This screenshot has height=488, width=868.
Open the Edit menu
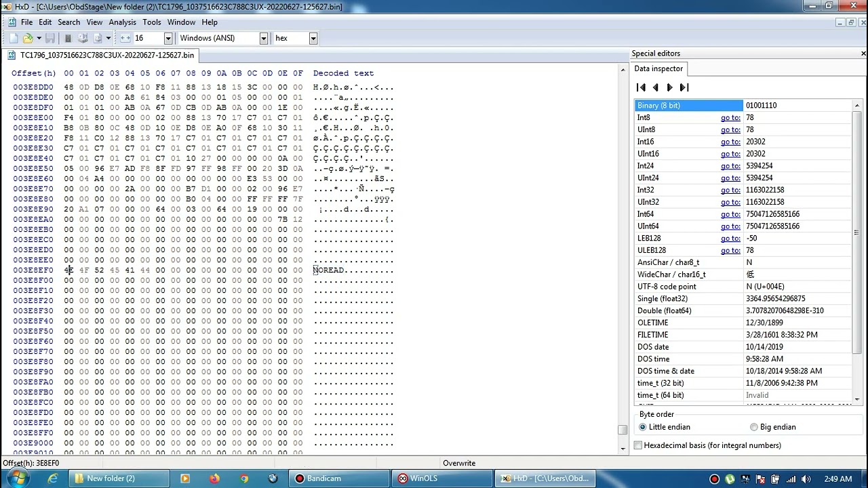(45, 22)
